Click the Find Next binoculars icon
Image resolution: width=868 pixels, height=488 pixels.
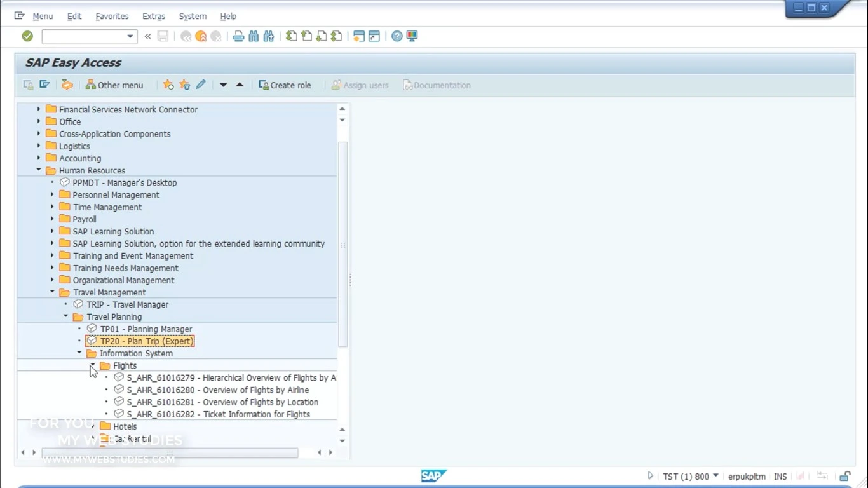[x=269, y=36]
